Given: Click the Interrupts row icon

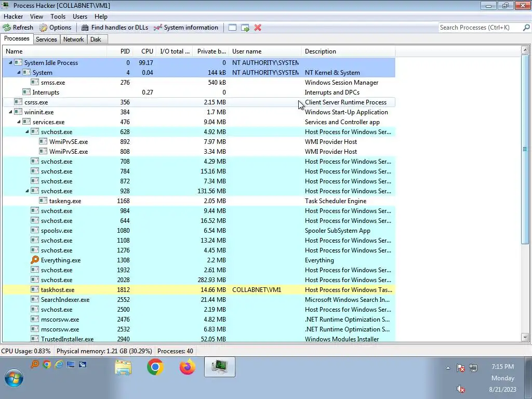Looking at the screenshot, I should click(x=26, y=92).
